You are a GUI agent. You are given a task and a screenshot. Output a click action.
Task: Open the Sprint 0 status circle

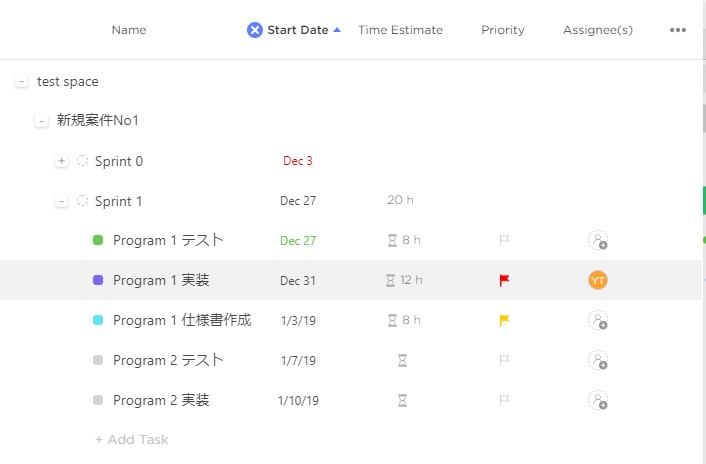[82, 161]
